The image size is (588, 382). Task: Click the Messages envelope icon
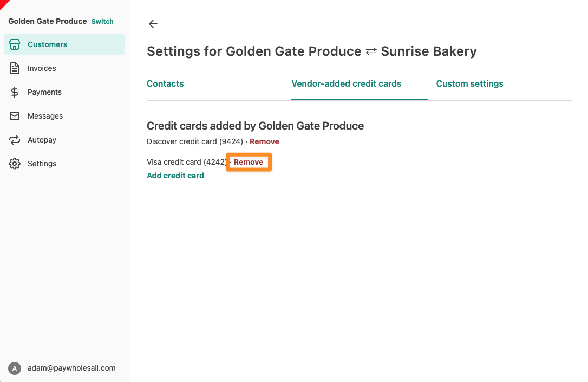pyautogui.click(x=15, y=116)
